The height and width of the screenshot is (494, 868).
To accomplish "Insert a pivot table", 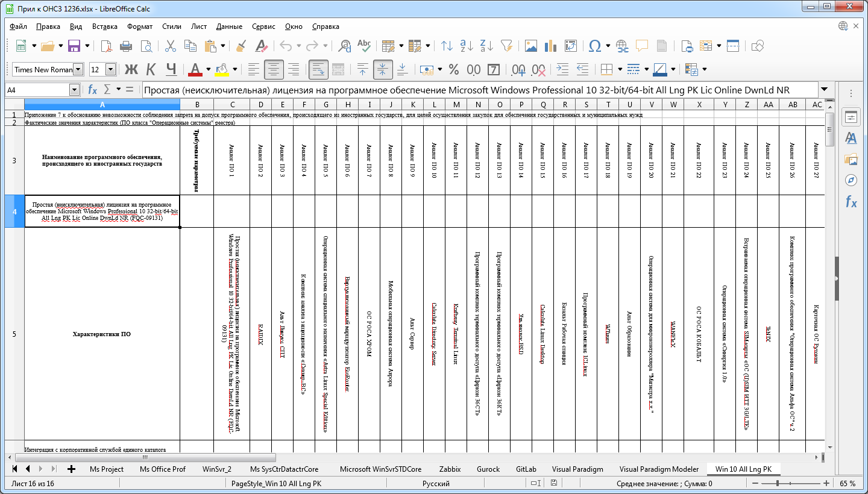I will coord(570,46).
